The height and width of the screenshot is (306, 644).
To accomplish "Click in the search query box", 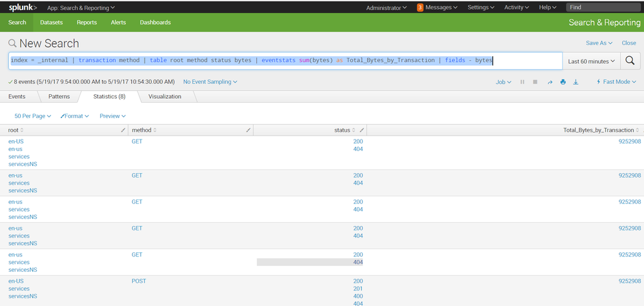I will tap(285, 61).
